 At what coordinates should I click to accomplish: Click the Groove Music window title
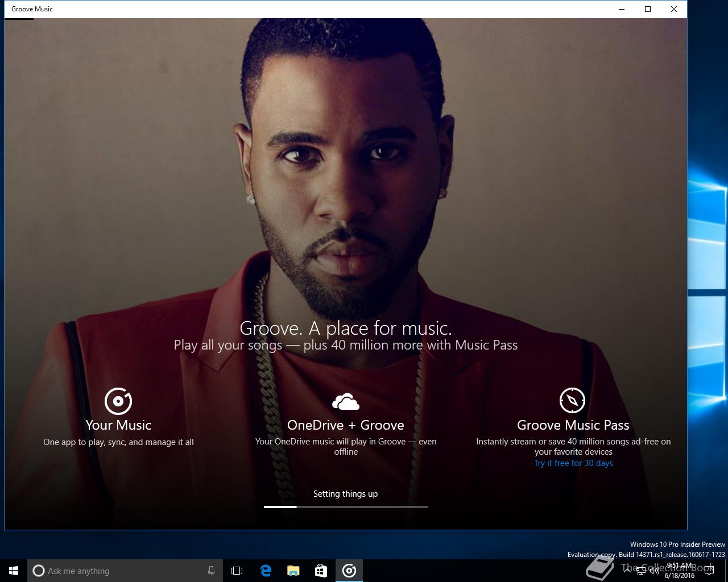32,9
